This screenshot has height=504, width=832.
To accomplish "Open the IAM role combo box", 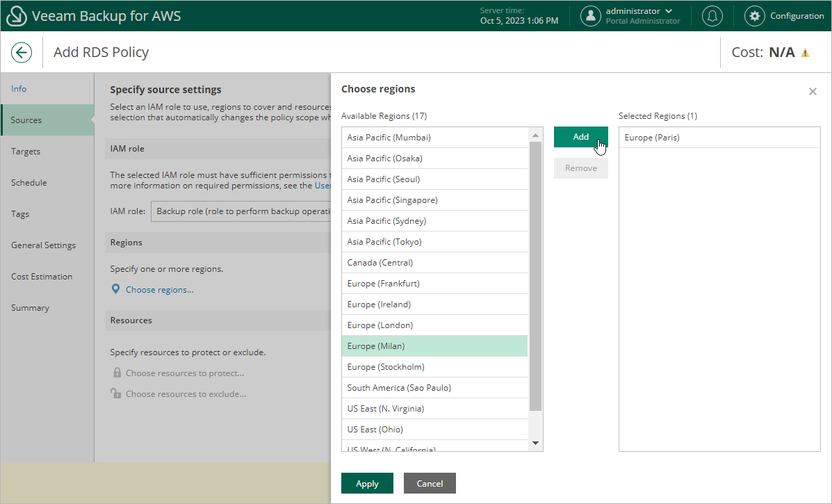I will [241, 211].
